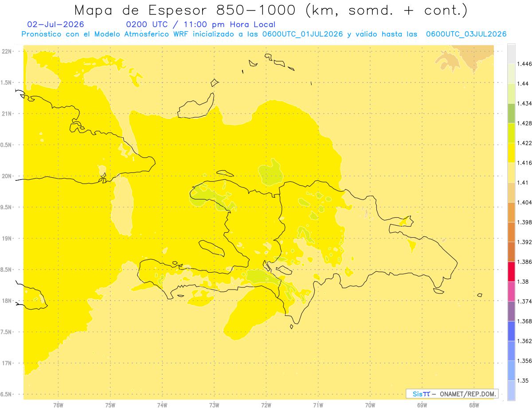Click the legend value '1.446'
This screenshot has width=532, height=411.
pos(524,64)
